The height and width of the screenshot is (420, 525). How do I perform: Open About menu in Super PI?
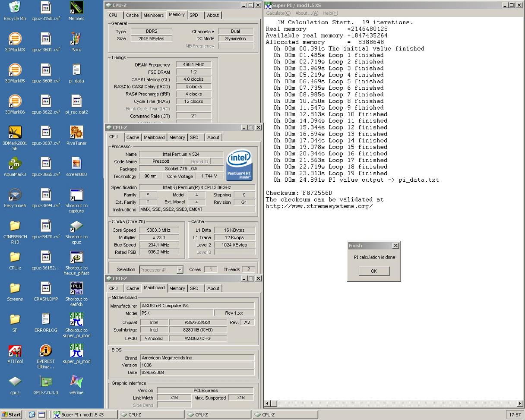click(307, 13)
